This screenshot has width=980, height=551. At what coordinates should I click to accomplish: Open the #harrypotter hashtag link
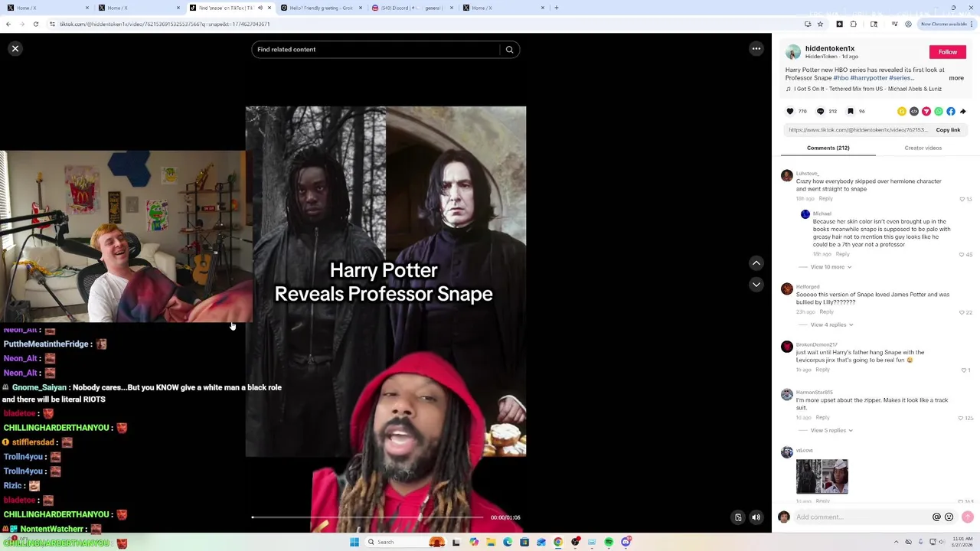click(869, 78)
